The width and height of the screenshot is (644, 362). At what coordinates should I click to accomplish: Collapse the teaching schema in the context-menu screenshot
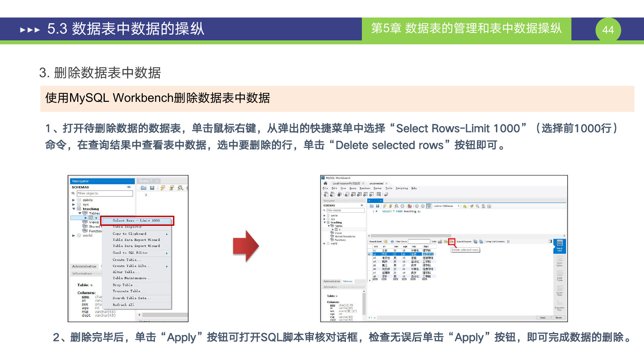(74, 209)
